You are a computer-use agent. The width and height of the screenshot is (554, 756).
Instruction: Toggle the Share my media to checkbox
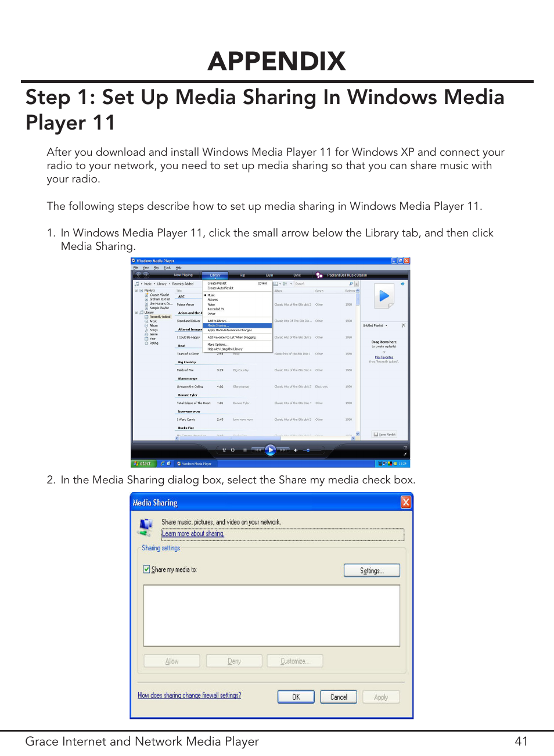coord(147,569)
